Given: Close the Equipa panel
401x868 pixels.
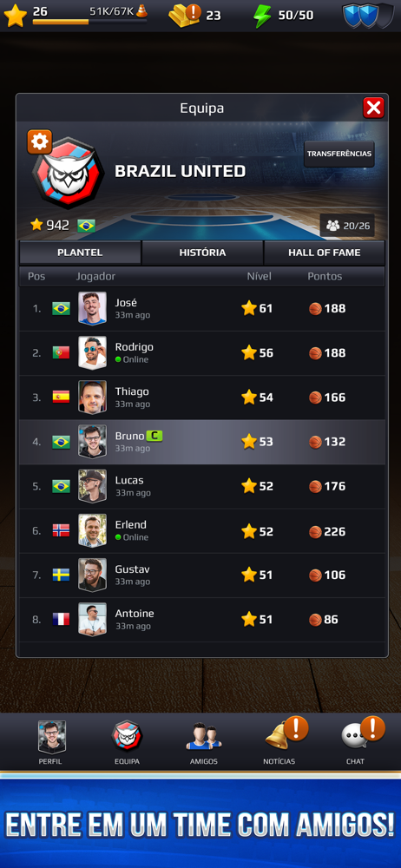Looking at the screenshot, I should pos(373,108).
